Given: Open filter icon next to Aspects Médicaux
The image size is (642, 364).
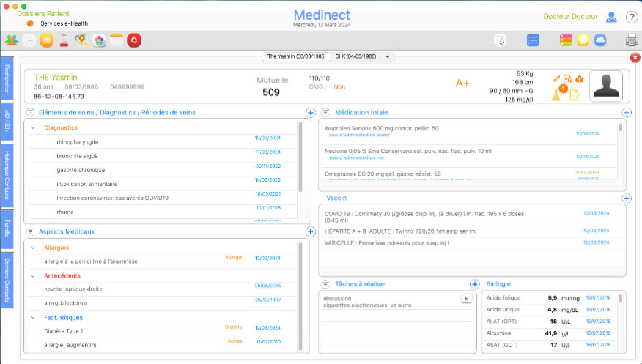Looking at the screenshot, I should 30,232.
